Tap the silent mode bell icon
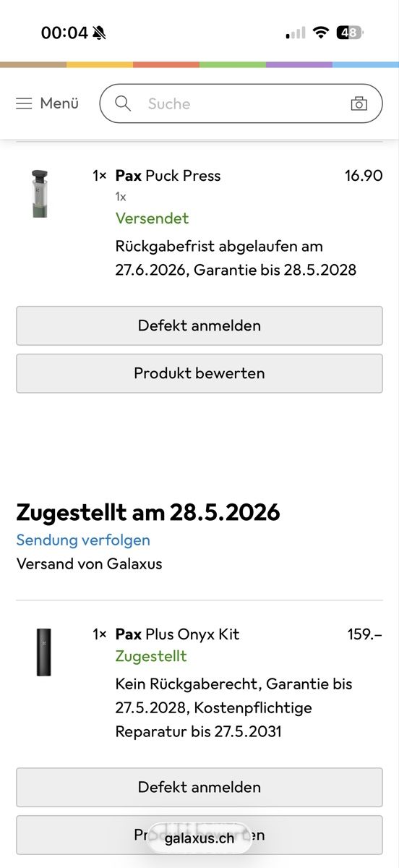 (x=99, y=33)
